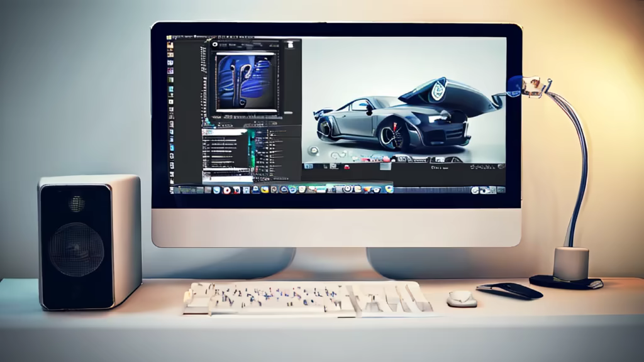The height and width of the screenshot is (362, 644).
Task: Click the white bar beneath the spring preview
Action: 245,111
